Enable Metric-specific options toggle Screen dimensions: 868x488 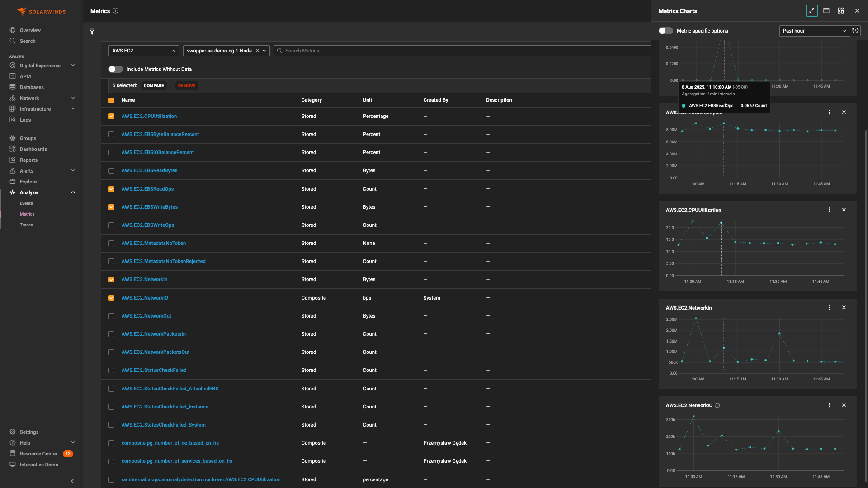tap(665, 31)
